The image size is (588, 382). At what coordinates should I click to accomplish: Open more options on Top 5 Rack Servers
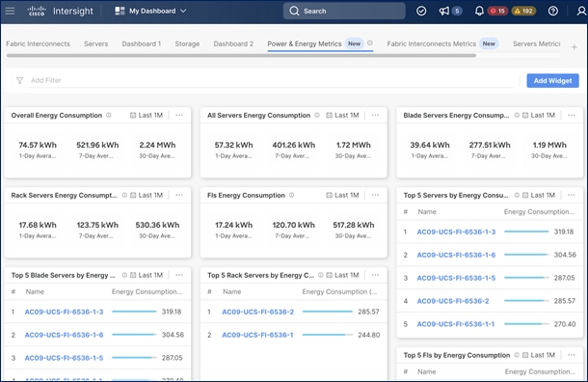375,275
